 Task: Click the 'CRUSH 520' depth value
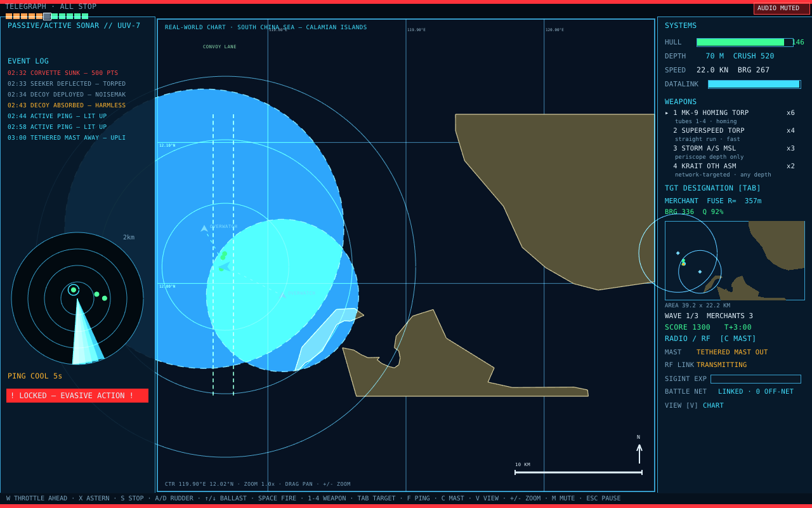(754, 56)
